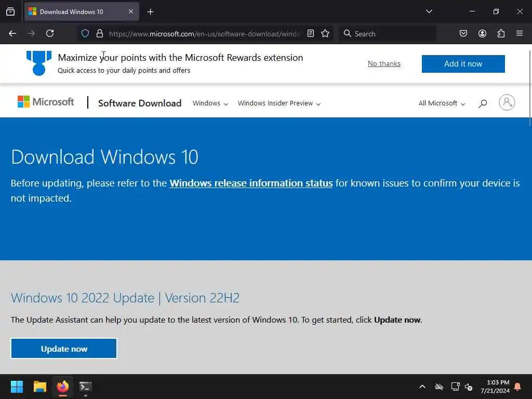Image resolution: width=532 pixels, height=399 pixels.
Task: Click the site security padlock icon
Action: click(99, 34)
